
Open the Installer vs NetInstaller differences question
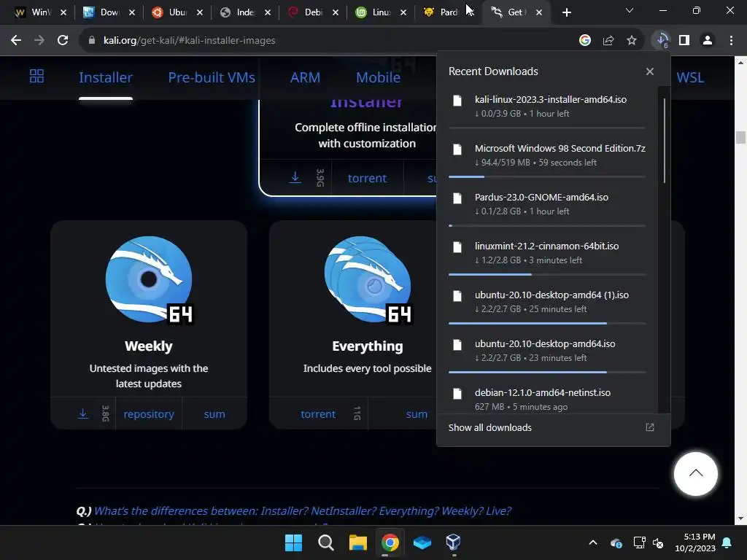point(303,511)
